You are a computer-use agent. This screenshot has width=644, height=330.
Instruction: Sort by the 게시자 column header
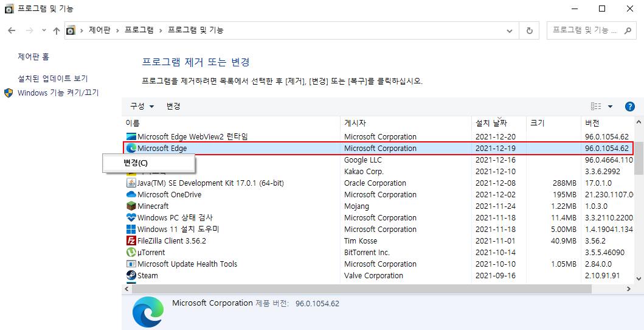tap(406, 123)
